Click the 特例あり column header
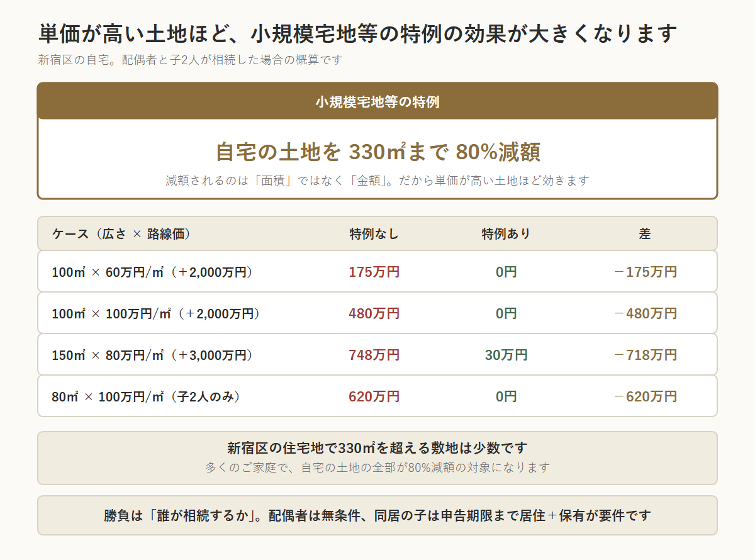755x560 pixels. pos(506,234)
